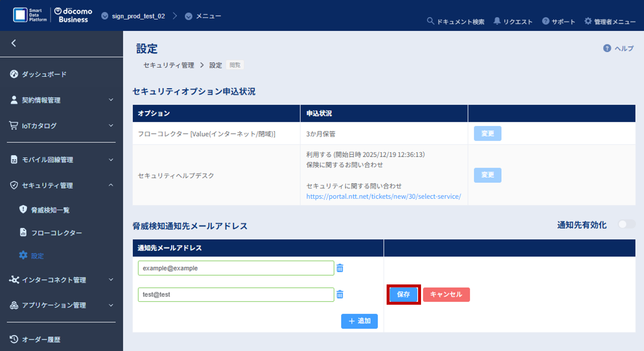Viewport: 644px width, 351px height.
Task: Delete the example@example address via its trash icon
Action: point(340,268)
